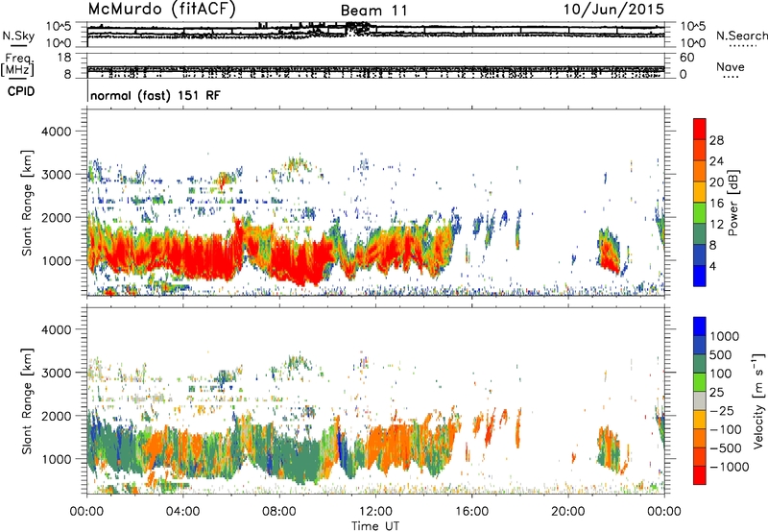Select the 'Freq. [MHz]' axis label
The width and height of the screenshot is (768, 532).
17,65
